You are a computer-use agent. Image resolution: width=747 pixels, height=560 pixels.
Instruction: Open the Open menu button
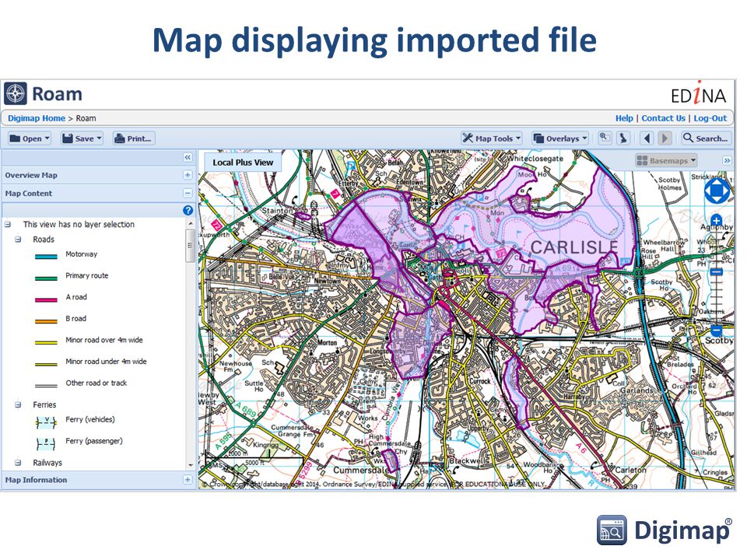pyautogui.click(x=30, y=138)
